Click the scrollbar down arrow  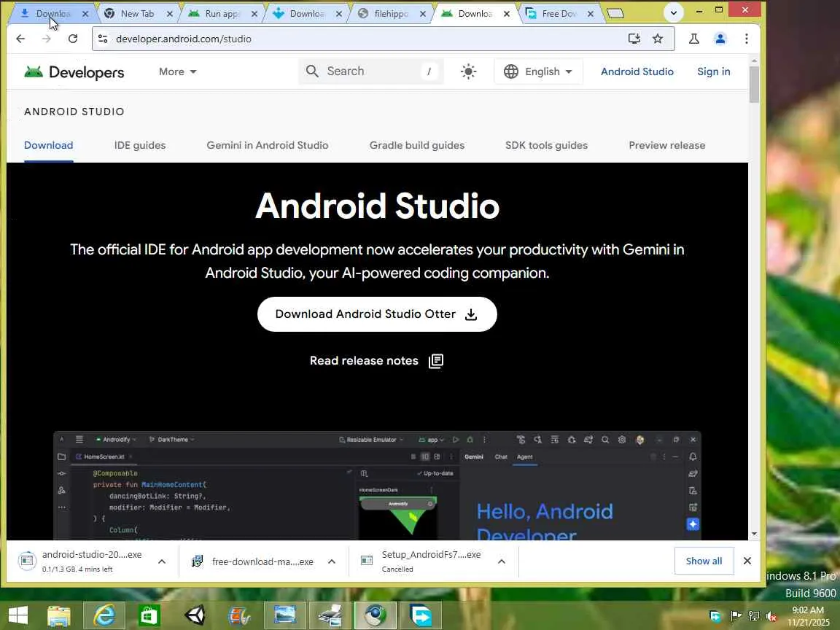pyautogui.click(x=754, y=534)
